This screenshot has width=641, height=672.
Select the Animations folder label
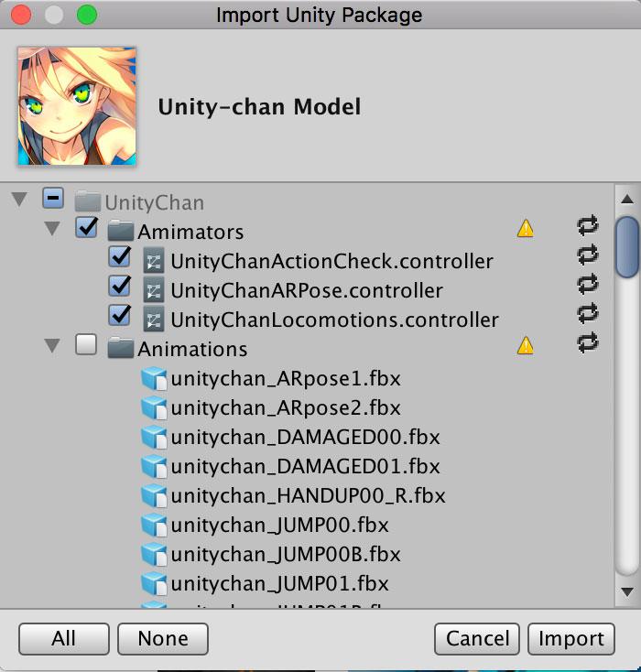192,349
